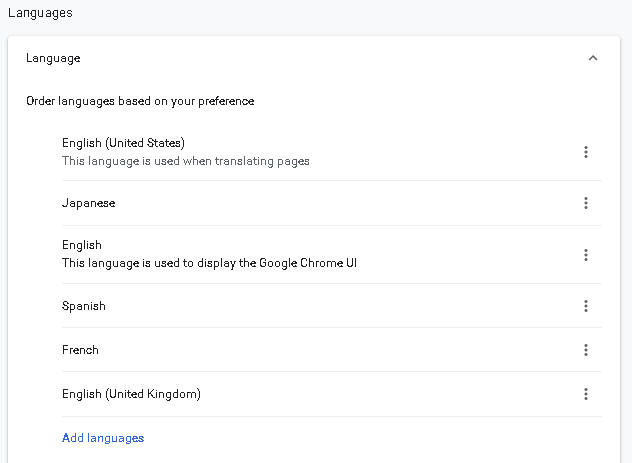Open more actions for English (United States)
Viewport: 632px width, 463px height.
[586, 152]
